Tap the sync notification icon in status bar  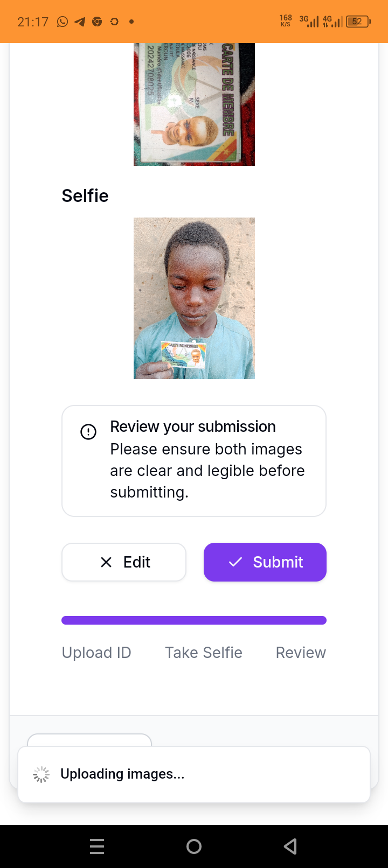[x=114, y=22]
